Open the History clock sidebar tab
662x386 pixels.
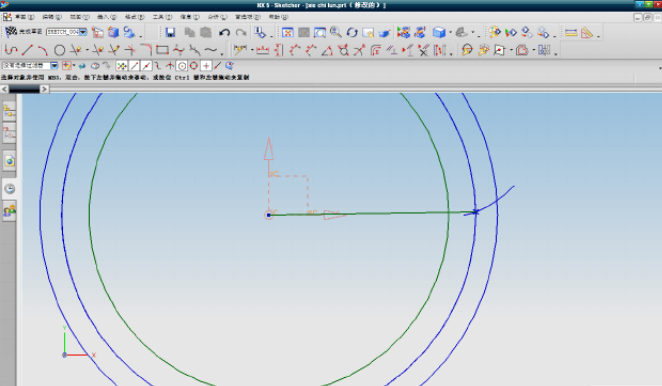(x=9, y=189)
